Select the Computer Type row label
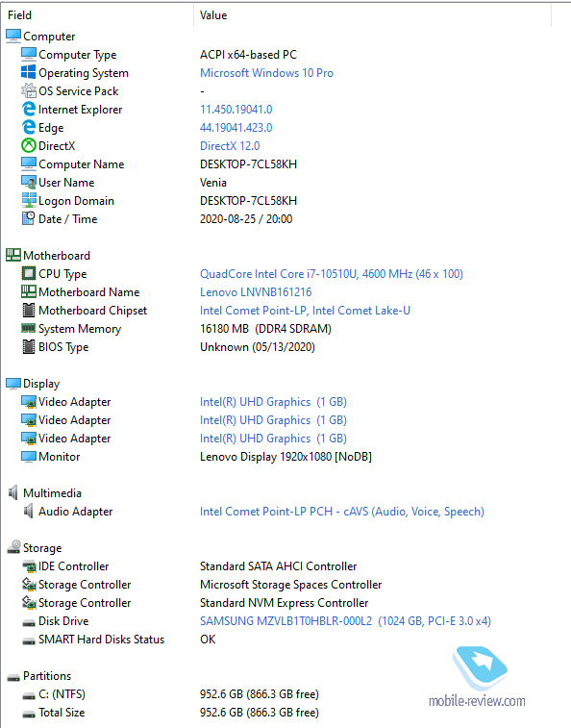The image size is (571, 728). click(x=78, y=55)
